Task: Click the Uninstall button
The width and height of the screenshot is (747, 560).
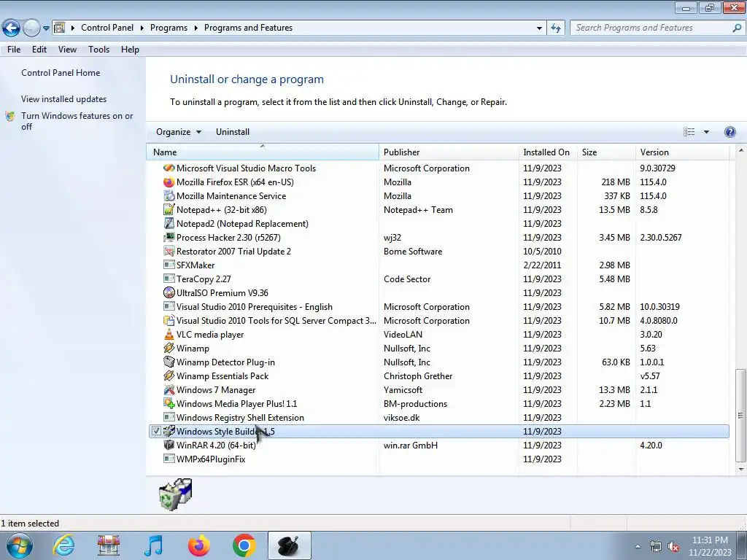Action: tap(233, 132)
